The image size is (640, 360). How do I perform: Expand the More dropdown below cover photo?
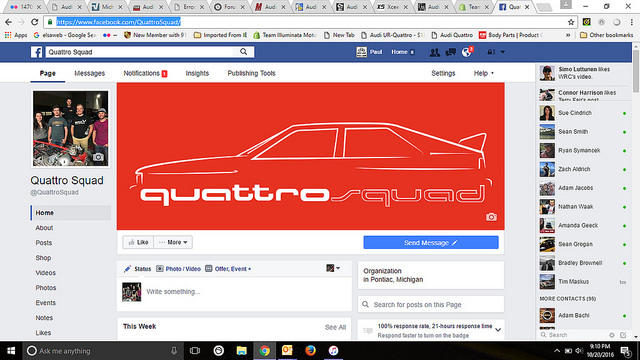(173, 242)
